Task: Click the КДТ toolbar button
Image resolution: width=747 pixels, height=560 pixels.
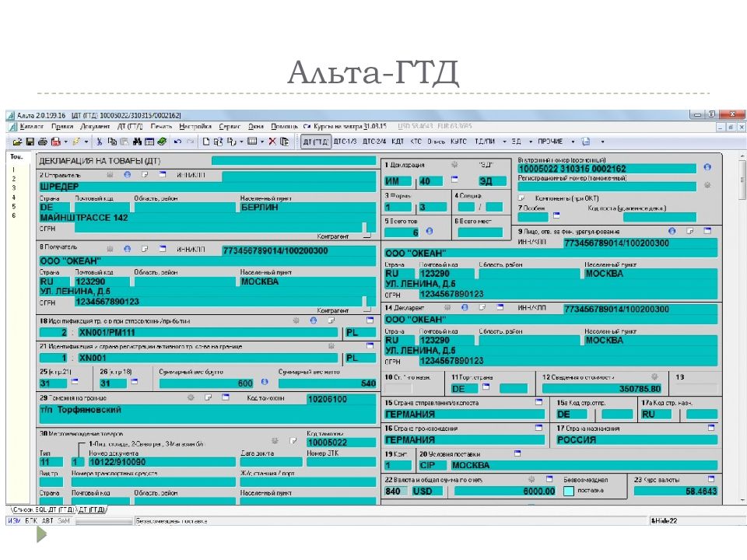Action: pos(398,142)
